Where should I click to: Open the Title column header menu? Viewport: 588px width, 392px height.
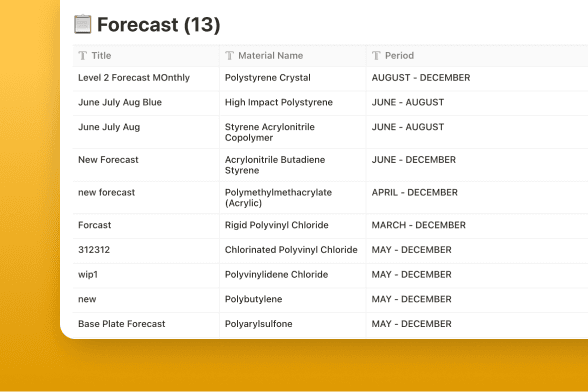click(146, 56)
